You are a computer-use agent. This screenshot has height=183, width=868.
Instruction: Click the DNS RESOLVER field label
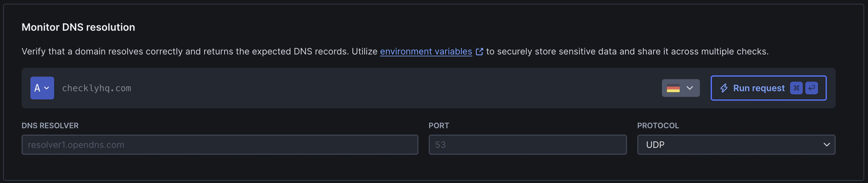[50, 125]
